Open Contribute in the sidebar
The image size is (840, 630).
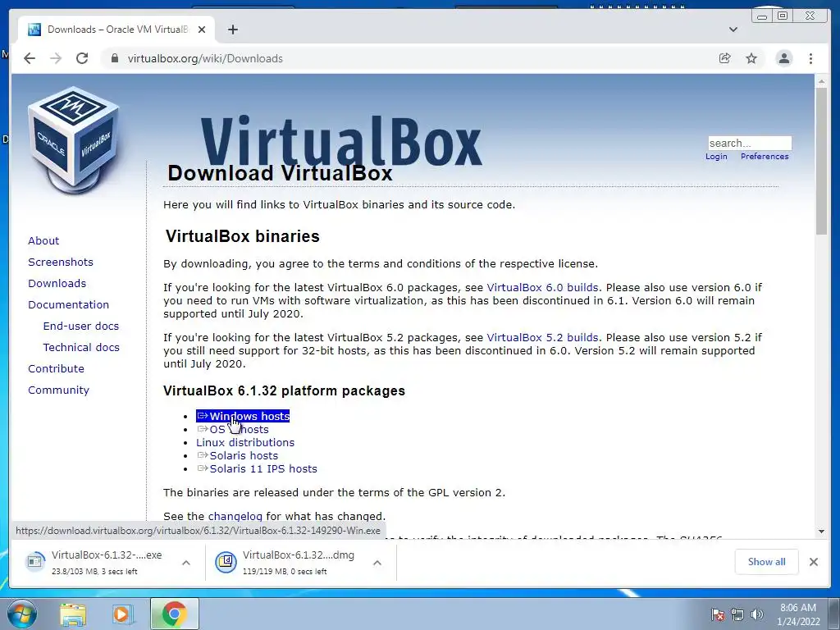(57, 369)
